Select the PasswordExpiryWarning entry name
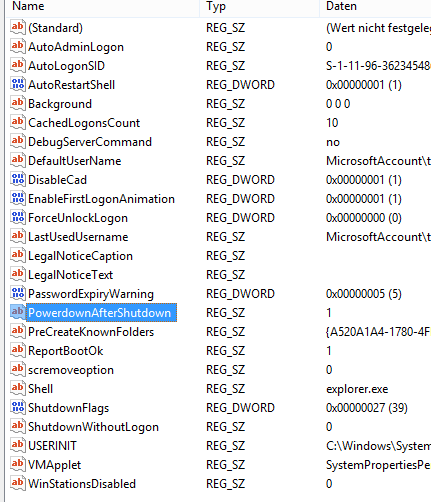Screen dimensions: 431x502 (x=91, y=294)
